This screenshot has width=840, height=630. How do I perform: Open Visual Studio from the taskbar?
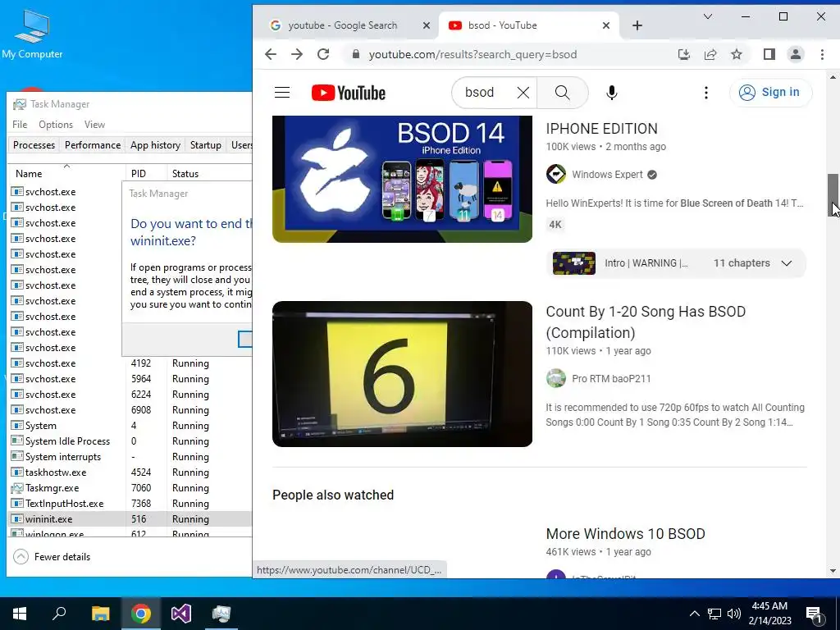tap(181, 614)
